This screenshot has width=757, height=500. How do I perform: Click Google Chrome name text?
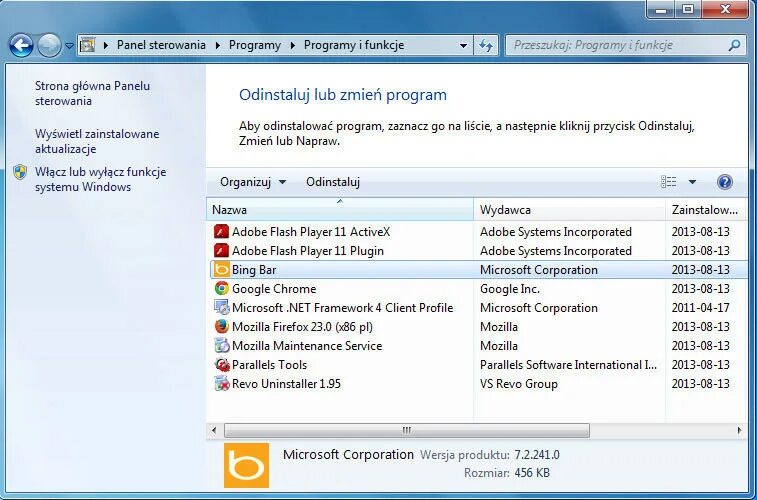pos(274,289)
